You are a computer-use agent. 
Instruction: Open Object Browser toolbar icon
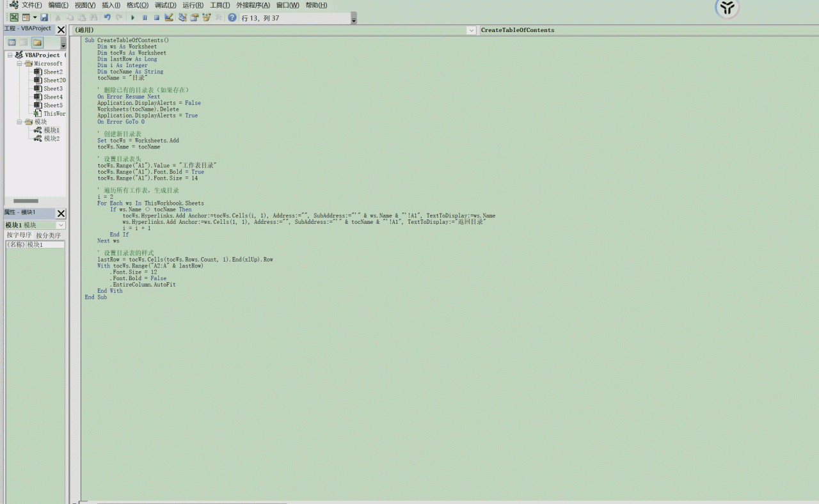[x=206, y=18]
